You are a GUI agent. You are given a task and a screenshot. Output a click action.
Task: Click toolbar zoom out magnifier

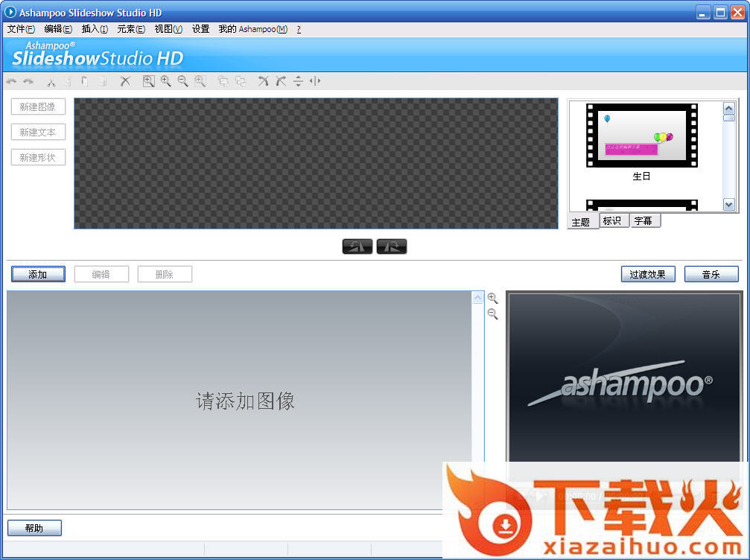coord(182,81)
